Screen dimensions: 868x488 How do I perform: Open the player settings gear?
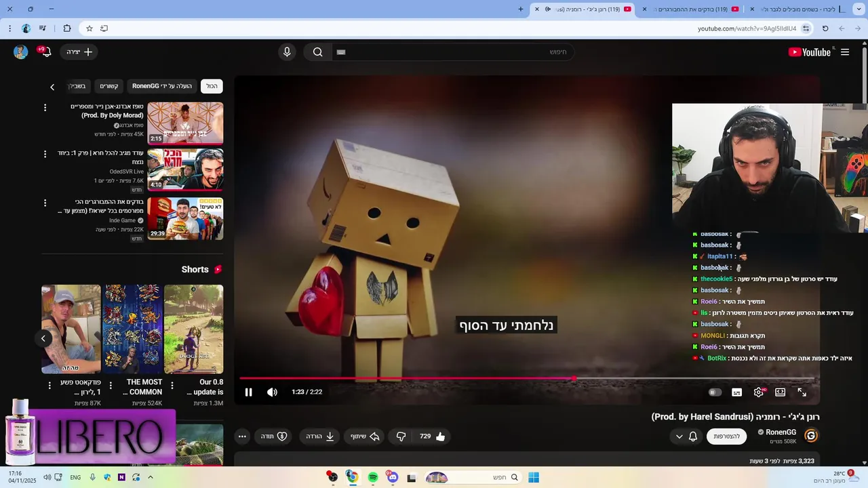pyautogui.click(x=759, y=392)
